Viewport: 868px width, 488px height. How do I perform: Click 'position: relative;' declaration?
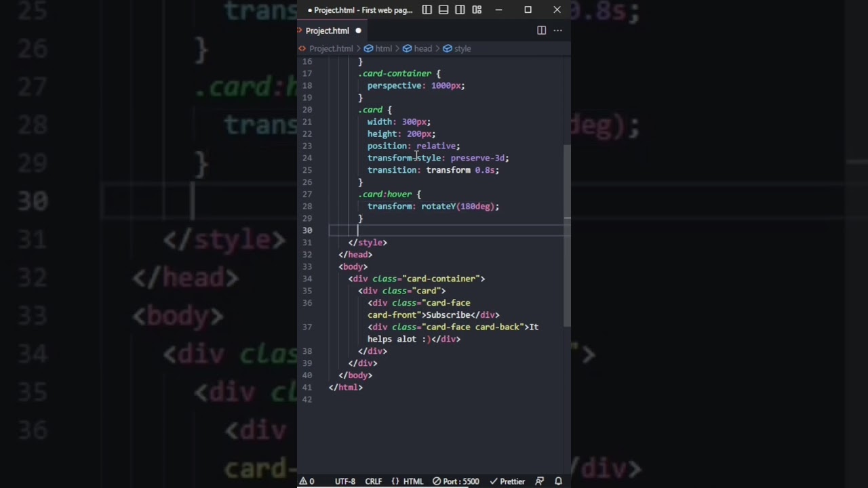(x=414, y=146)
